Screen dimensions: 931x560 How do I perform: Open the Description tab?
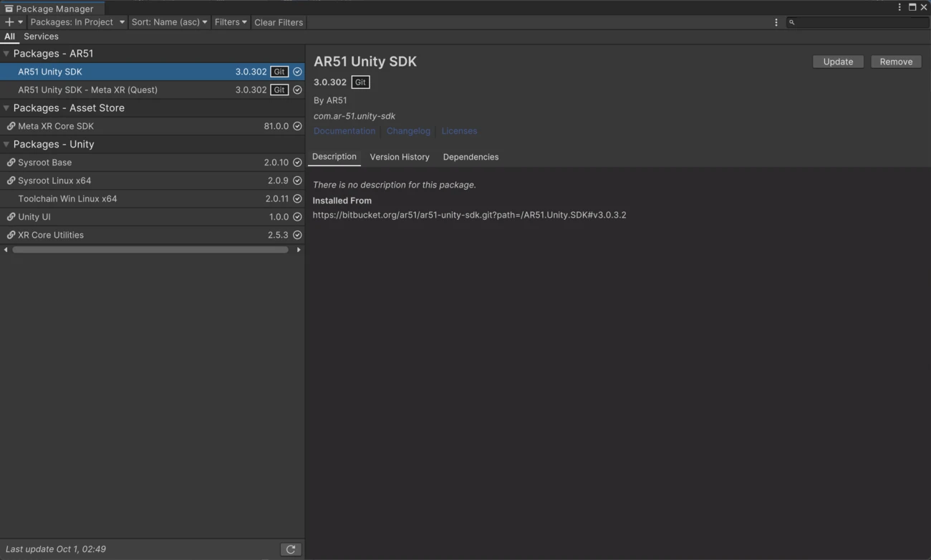334,157
